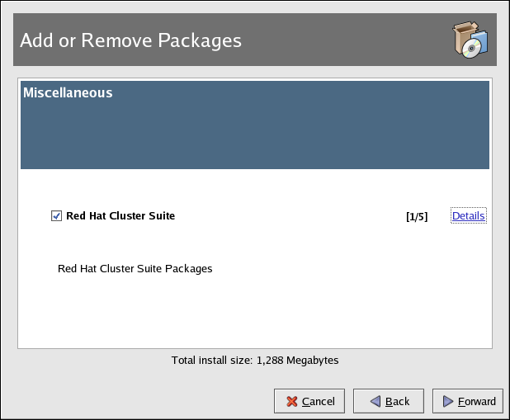Click the "Red Hat Cluster Suite Packages" description
The width and height of the screenshot is (510, 420).
coord(135,269)
